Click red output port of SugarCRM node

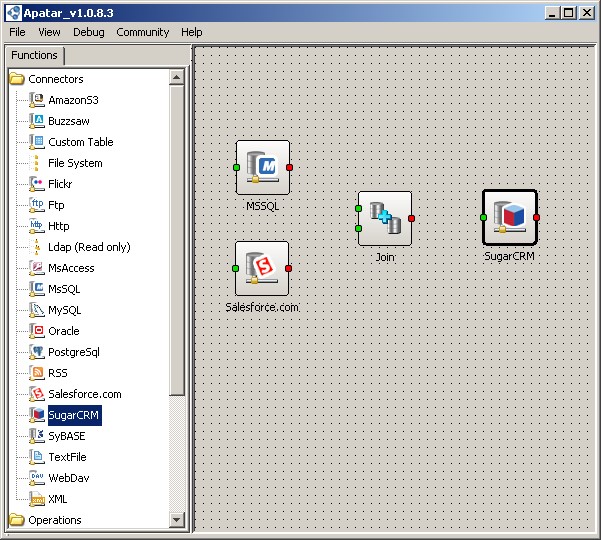click(x=537, y=217)
